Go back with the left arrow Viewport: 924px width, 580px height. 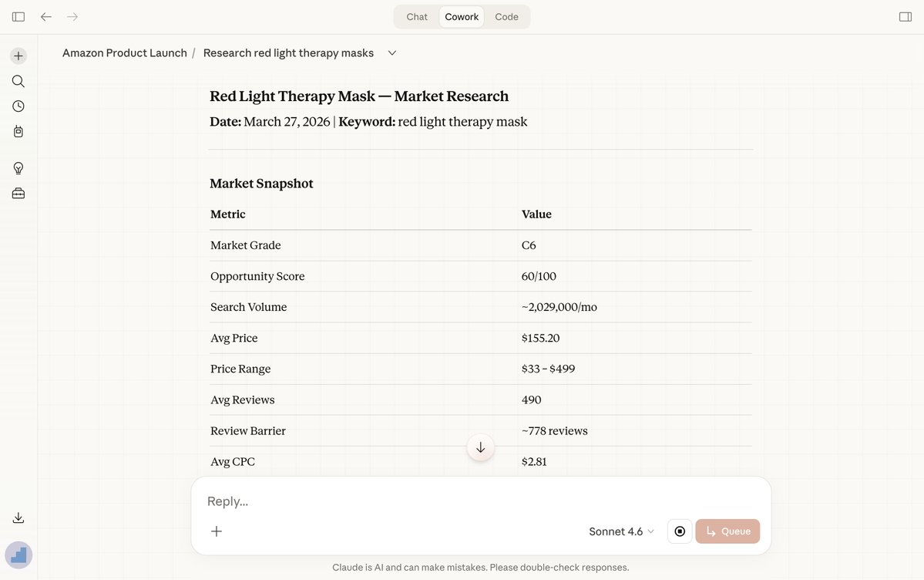point(46,16)
